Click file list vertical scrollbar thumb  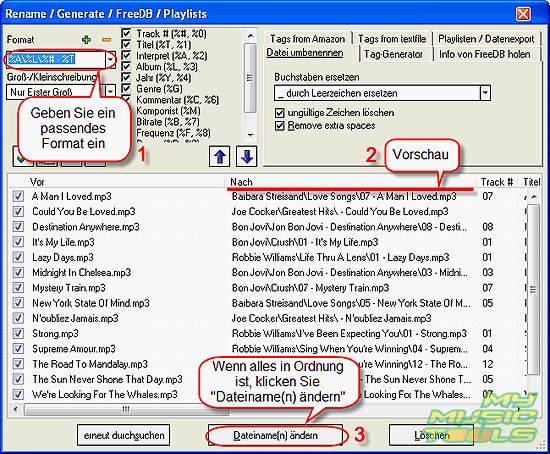533,289
